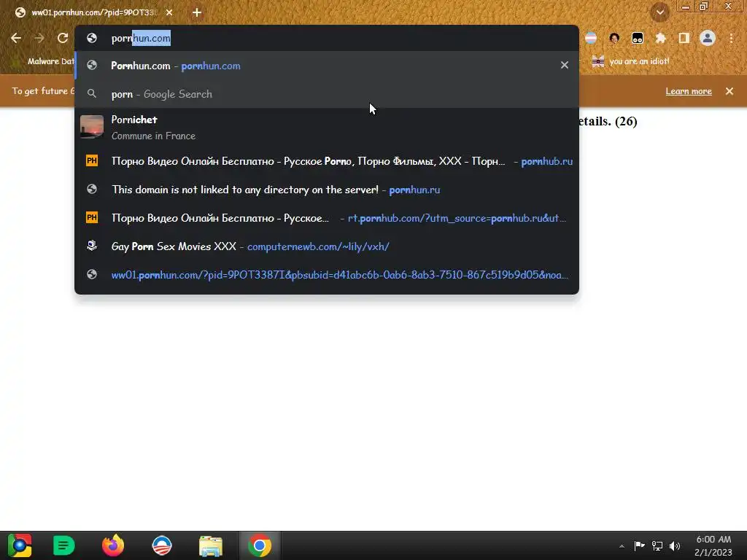Viewport: 747px width, 560px height.
Task: Show hidden tray icons arrow
Action: point(622,546)
